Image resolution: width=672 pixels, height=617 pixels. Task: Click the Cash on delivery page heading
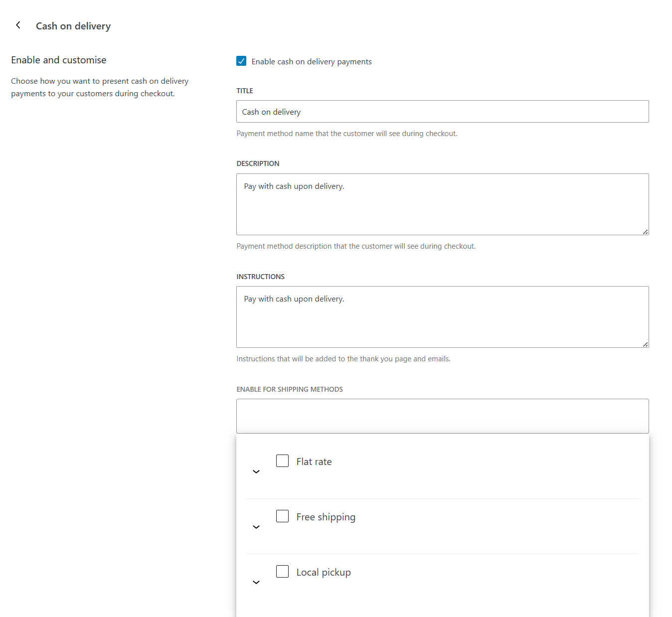click(x=73, y=26)
